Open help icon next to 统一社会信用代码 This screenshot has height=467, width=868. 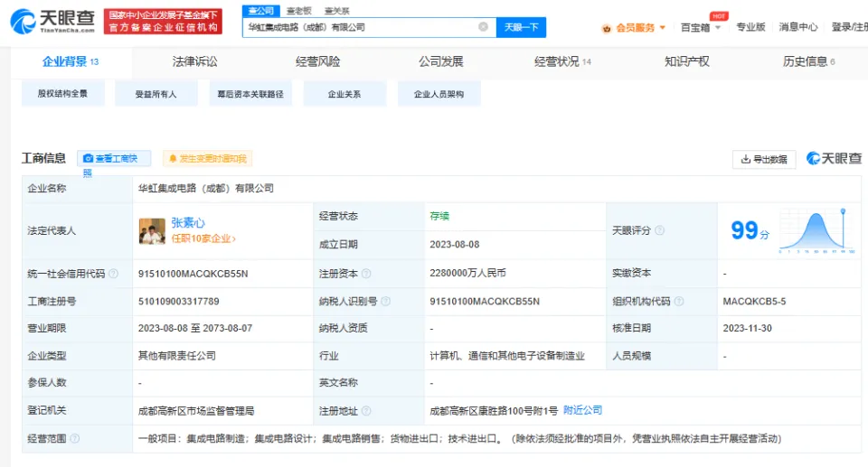pos(114,274)
